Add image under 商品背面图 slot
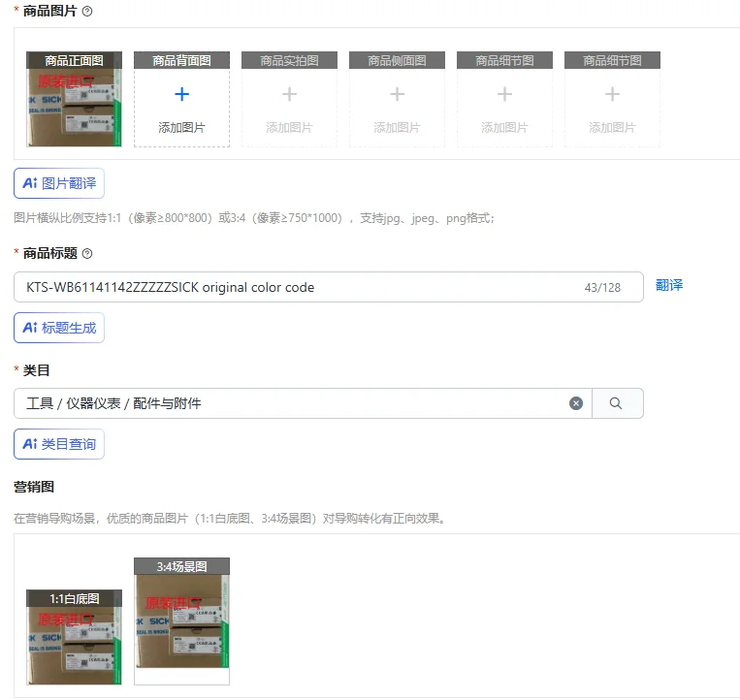The image size is (740, 700). tap(181, 108)
